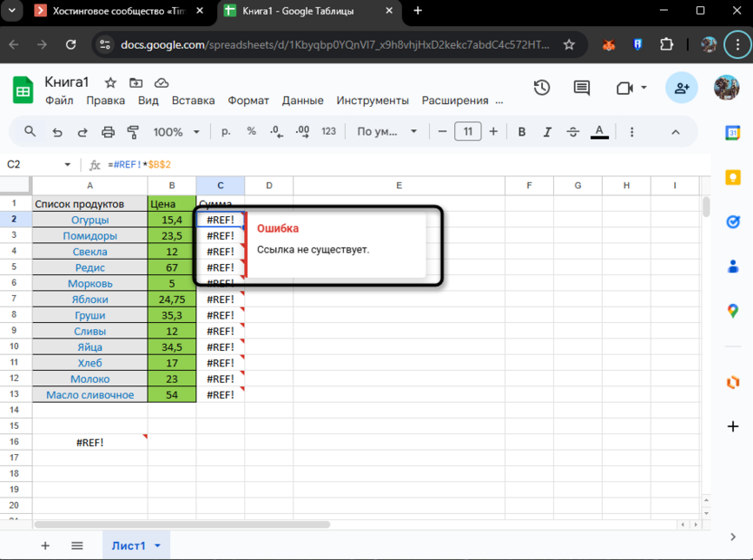Screen dimensions: 753x560
Task: Open the Google Sheets home icon
Action: (x=23, y=90)
